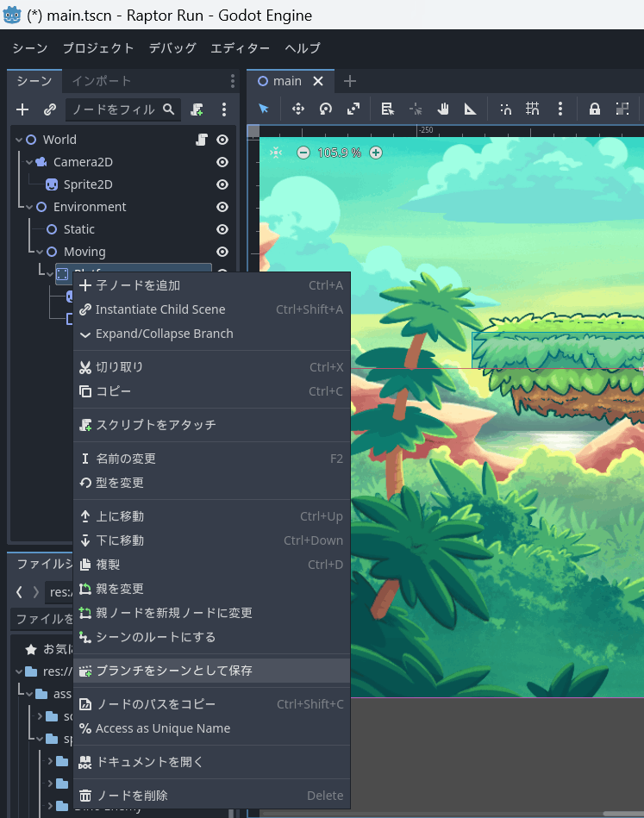Open the プロジェクト menu
This screenshot has width=644, height=818.
pyautogui.click(x=98, y=48)
